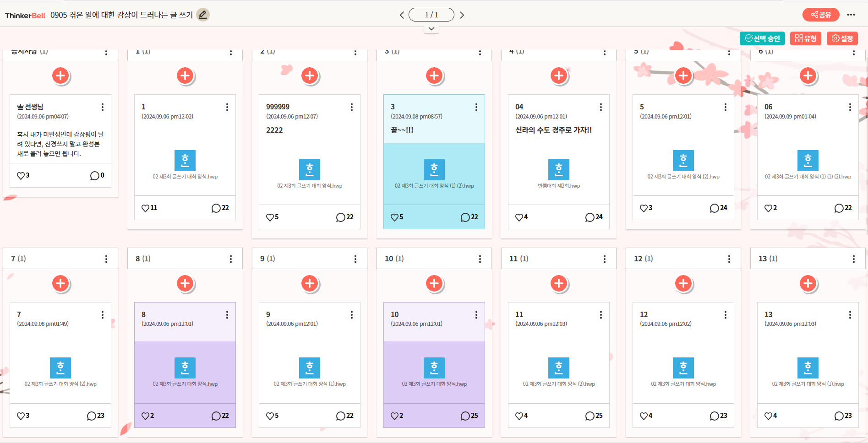The width and height of the screenshot is (868, 443).
Task: Like post 7 with the heart icon
Action: tap(21, 416)
